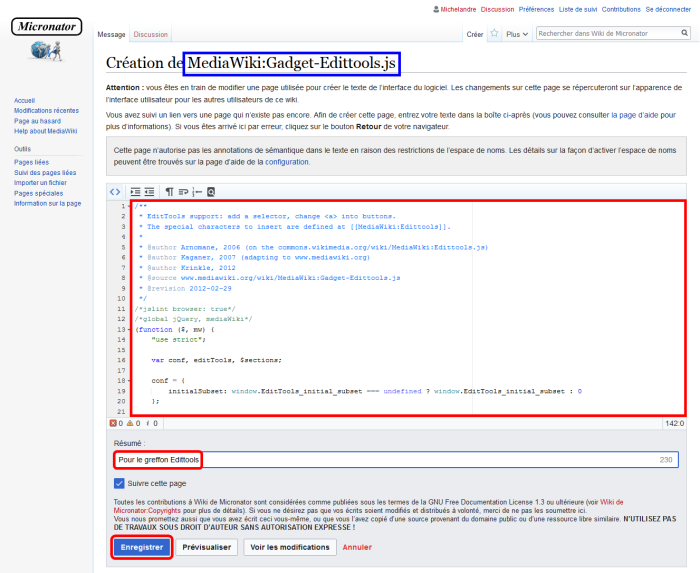Open Liste de suivi link
This screenshot has width=700, height=573.
[578, 9]
